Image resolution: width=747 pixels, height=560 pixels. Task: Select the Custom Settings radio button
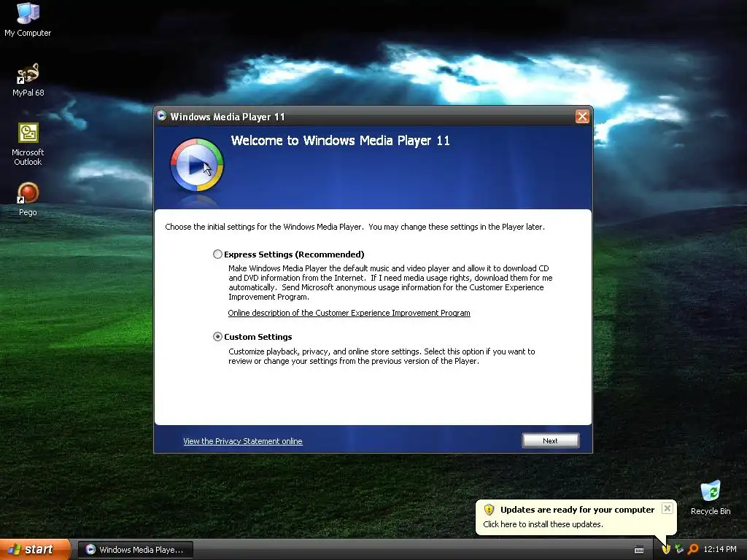pos(217,337)
